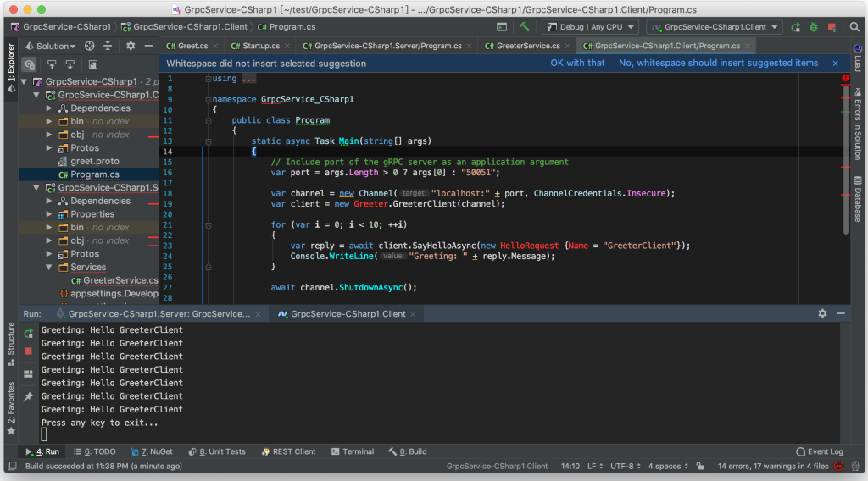Open the Unit Tests tool window

click(217, 451)
